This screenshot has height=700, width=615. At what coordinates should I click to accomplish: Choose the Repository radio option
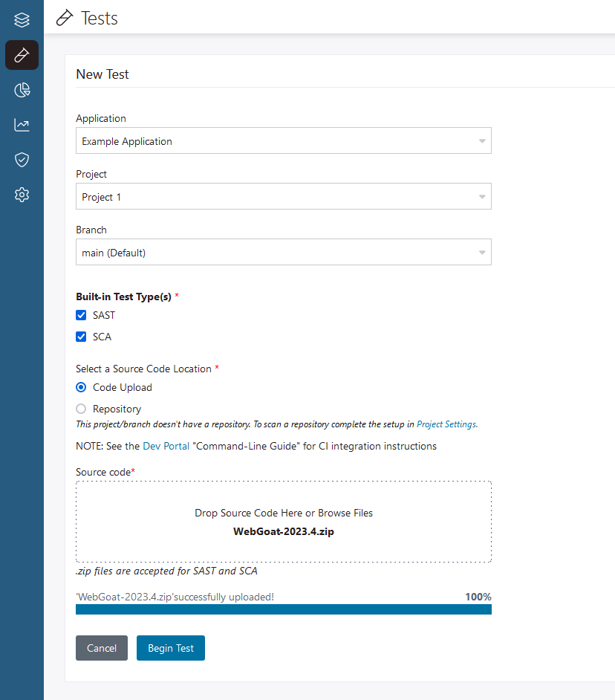point(82,409)
